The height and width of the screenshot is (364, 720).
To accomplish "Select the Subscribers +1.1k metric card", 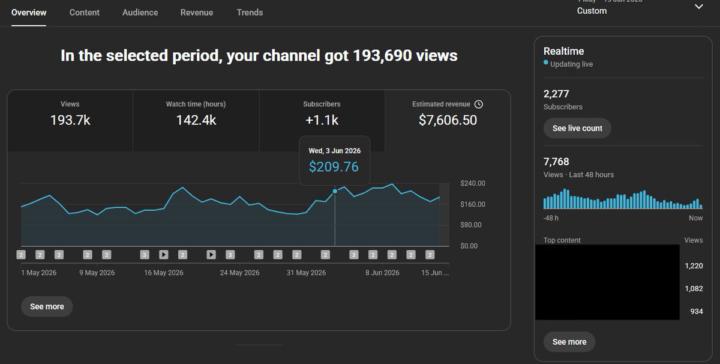I will (321, 121).
